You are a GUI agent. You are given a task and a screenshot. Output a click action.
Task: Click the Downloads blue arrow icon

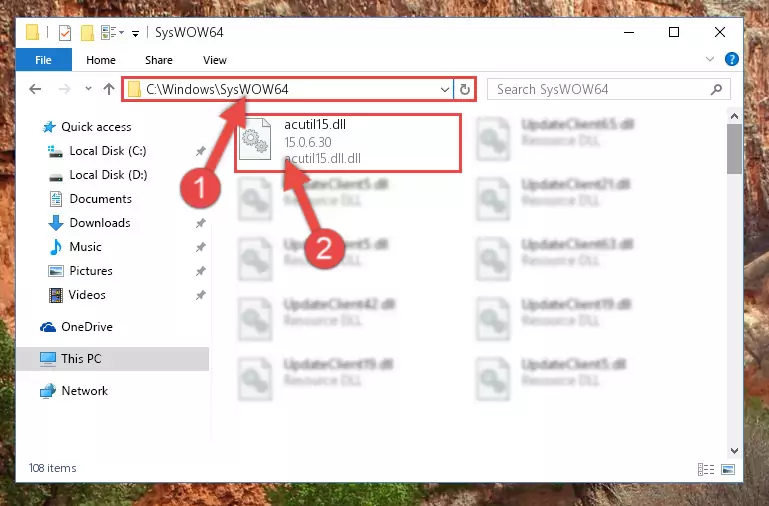click(x=56, y=223)
